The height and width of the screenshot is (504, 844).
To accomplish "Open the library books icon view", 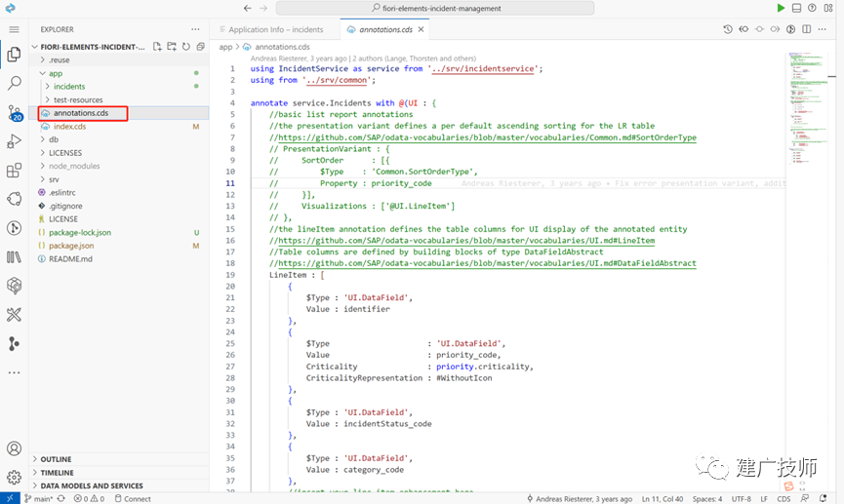I will (x=14, y=257).
